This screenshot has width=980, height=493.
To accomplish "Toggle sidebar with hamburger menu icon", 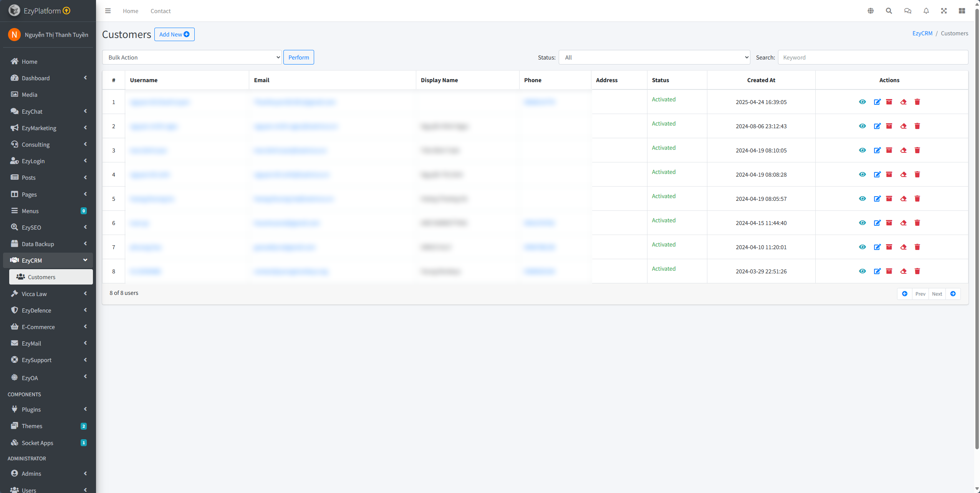I will tap(108, 11).
